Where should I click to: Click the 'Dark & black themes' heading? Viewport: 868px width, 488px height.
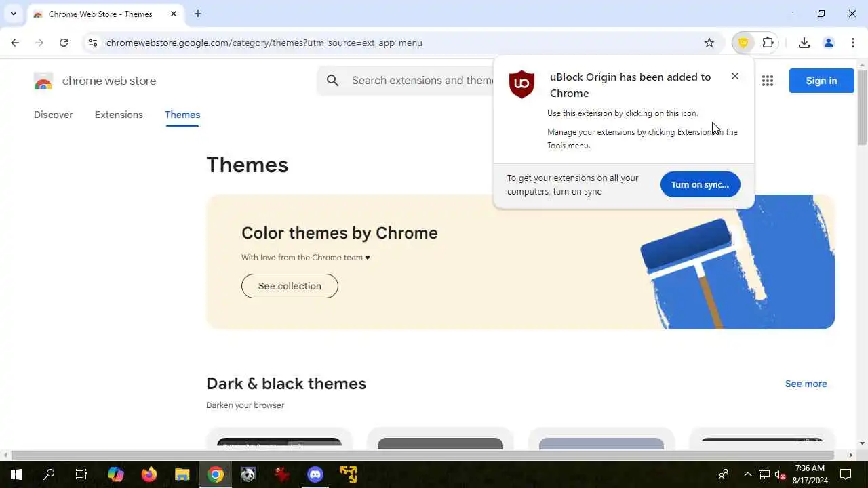tap(286, 384)
